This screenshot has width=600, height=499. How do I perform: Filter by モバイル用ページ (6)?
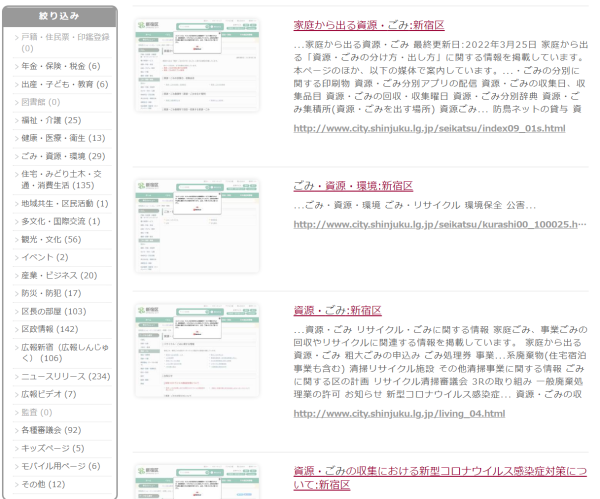tap(61, 466)
